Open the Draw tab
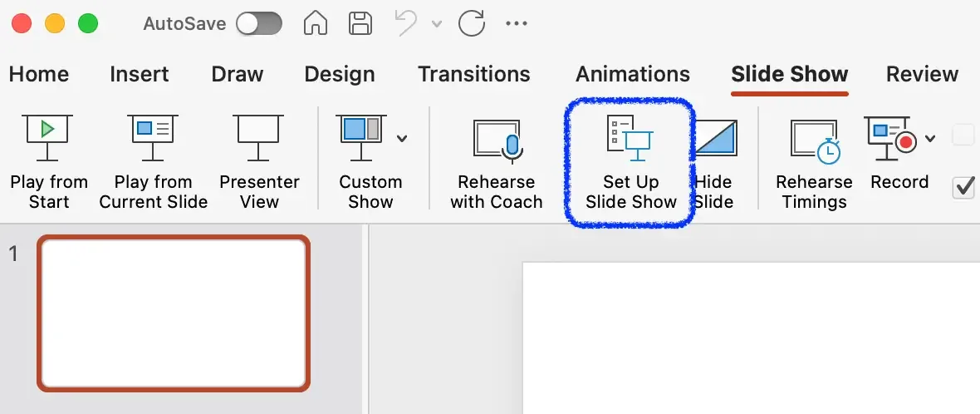This screenshot has width=980, height=414. (238, 74)
